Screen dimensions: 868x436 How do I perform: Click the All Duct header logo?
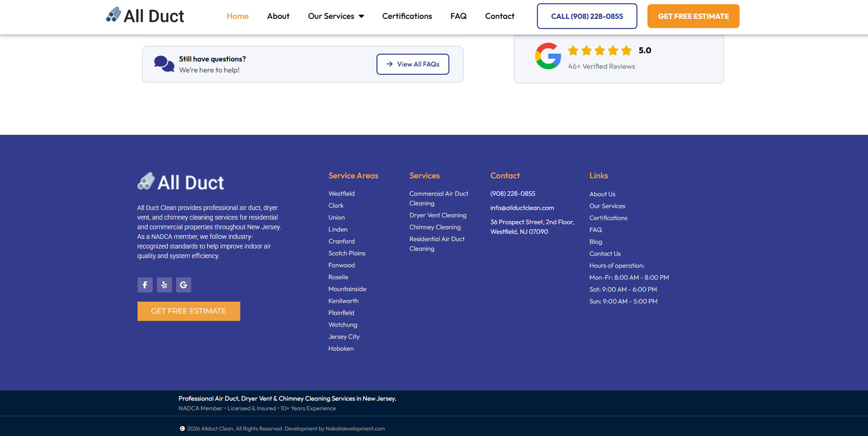(145, 16)
